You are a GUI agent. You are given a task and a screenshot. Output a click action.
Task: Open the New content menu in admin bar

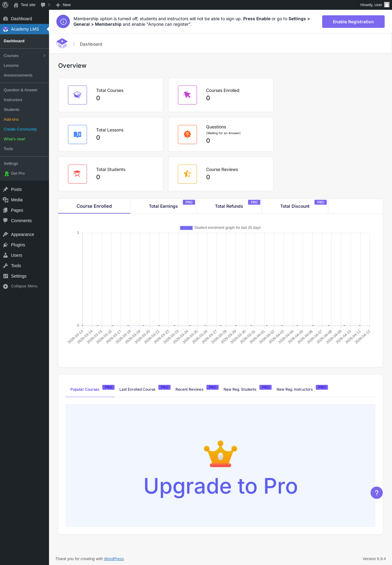point(63,5)
